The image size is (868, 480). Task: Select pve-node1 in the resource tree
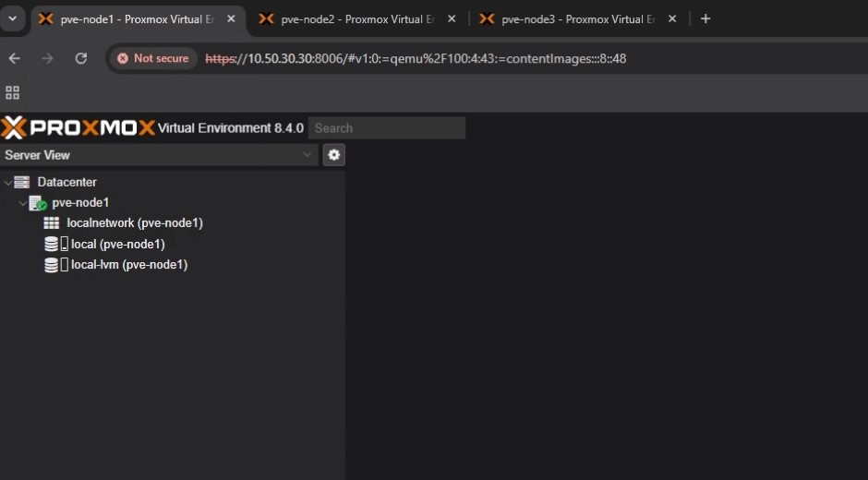point(80,203)
